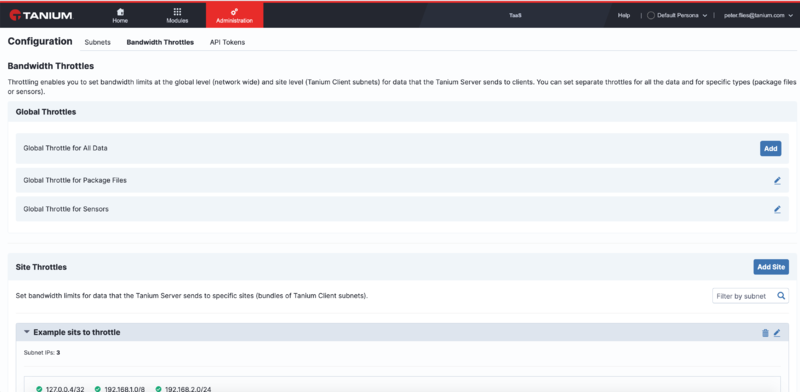This screenshot has height=392, width=800.
Task: Add a Global Throttle for All Data
Action: click(x=770, y=149)
